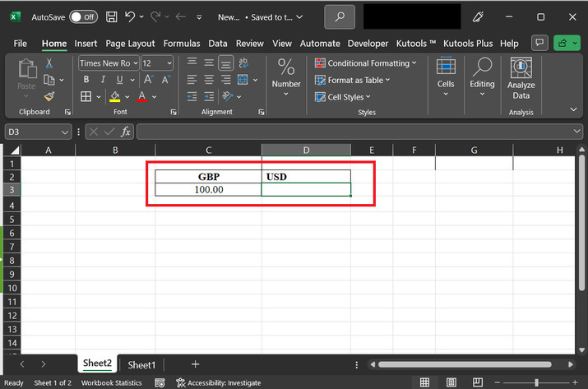
Task: Click the Editing magnifier button
Action: coord(482,77)
